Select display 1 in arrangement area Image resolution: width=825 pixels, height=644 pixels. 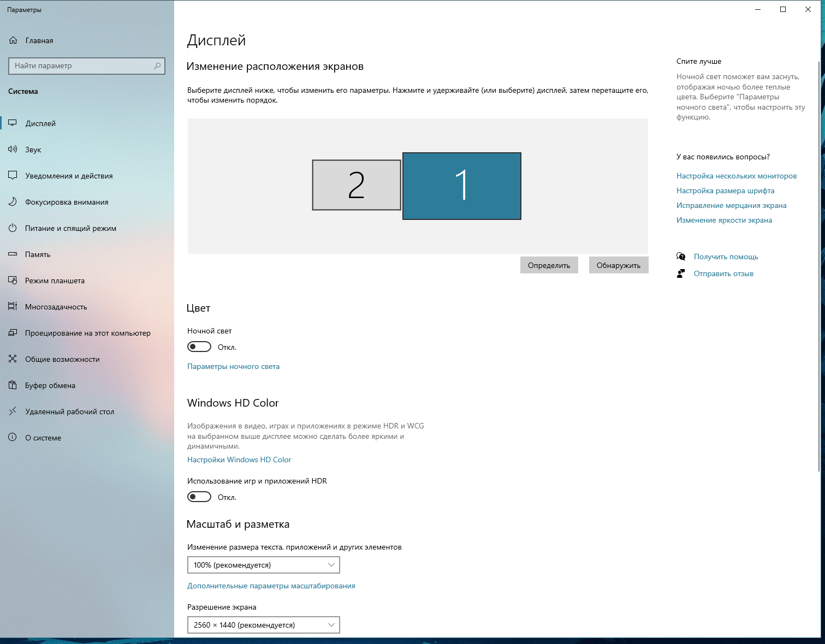click(462, 186)
